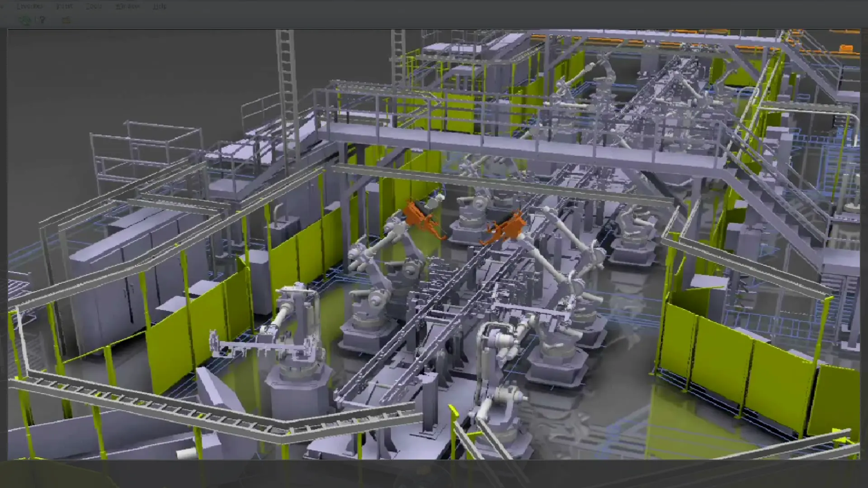Click the orange object at top right corner
868x488 pixels.
coord(846,49)
